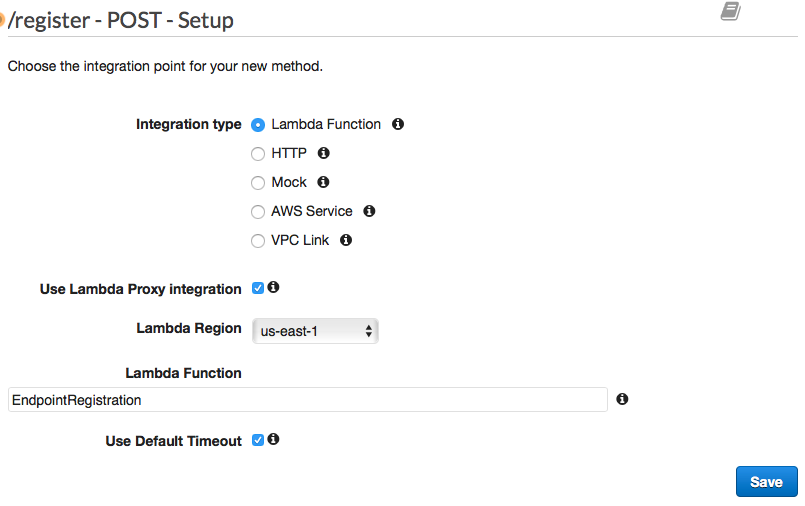Click the Lambda Function name input field

coord(307,400)
